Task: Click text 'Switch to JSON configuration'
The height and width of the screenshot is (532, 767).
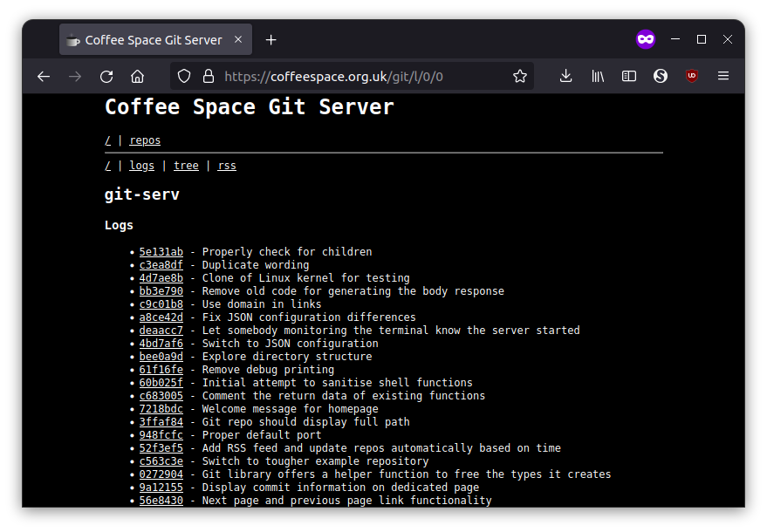Action: 290,344
